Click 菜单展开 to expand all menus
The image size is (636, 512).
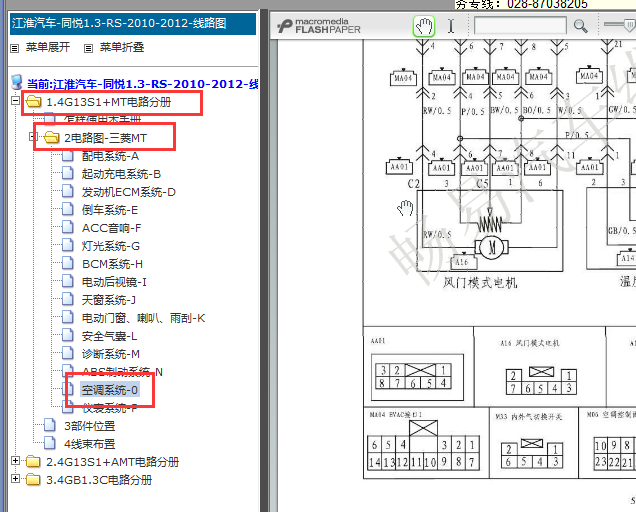[48, 47]
